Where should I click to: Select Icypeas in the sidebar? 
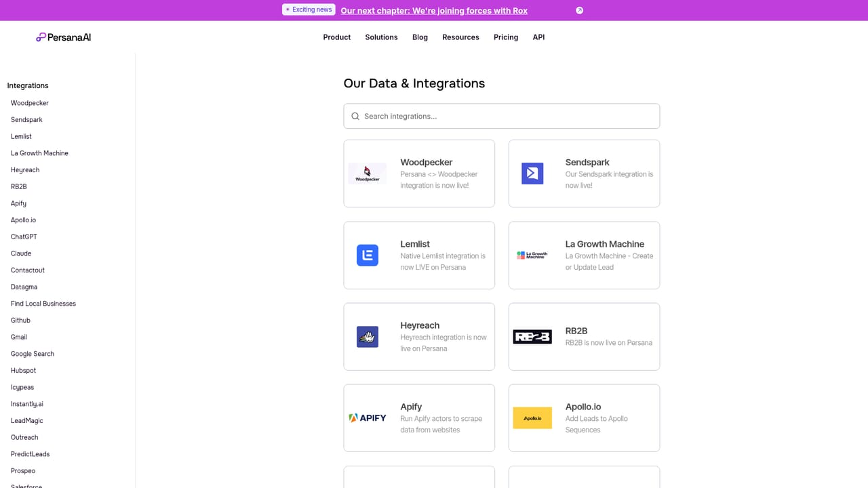point(22,387)
